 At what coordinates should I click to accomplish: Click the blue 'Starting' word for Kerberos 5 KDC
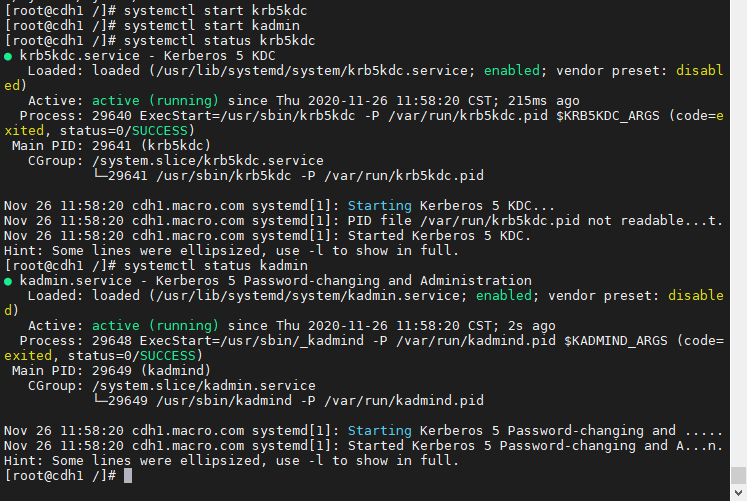[x=380, y=206]
